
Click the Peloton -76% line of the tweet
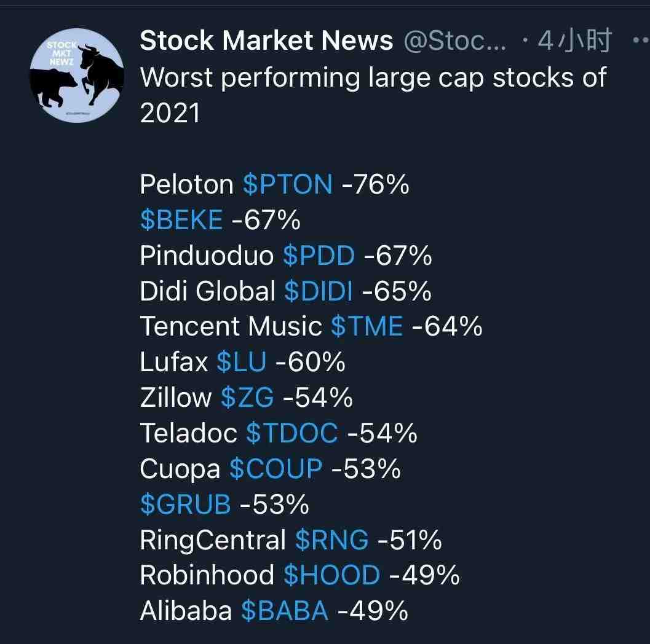pos(274,184)
